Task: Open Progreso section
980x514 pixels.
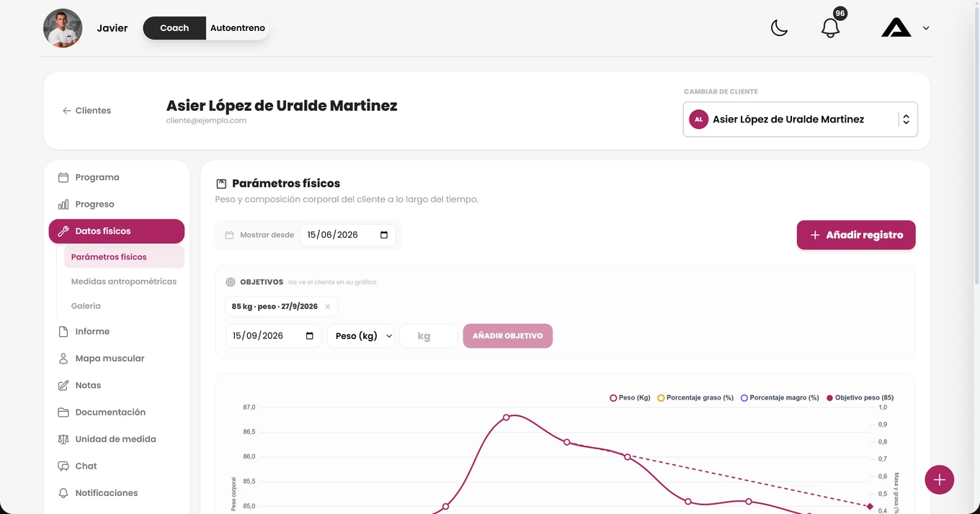Action: (116, 204)
